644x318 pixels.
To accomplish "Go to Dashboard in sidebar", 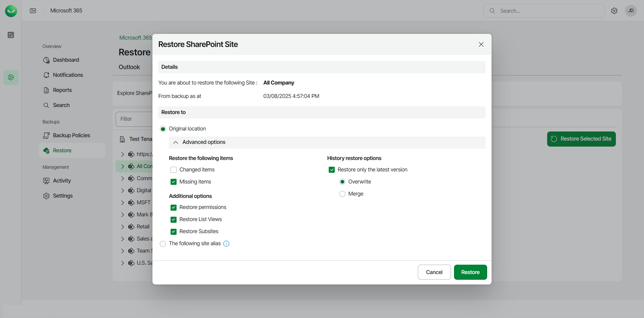I will tap(66, 60).
